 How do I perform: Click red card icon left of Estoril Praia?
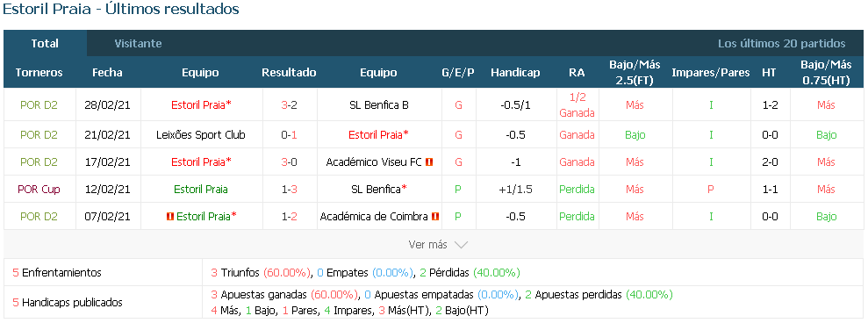170,217
